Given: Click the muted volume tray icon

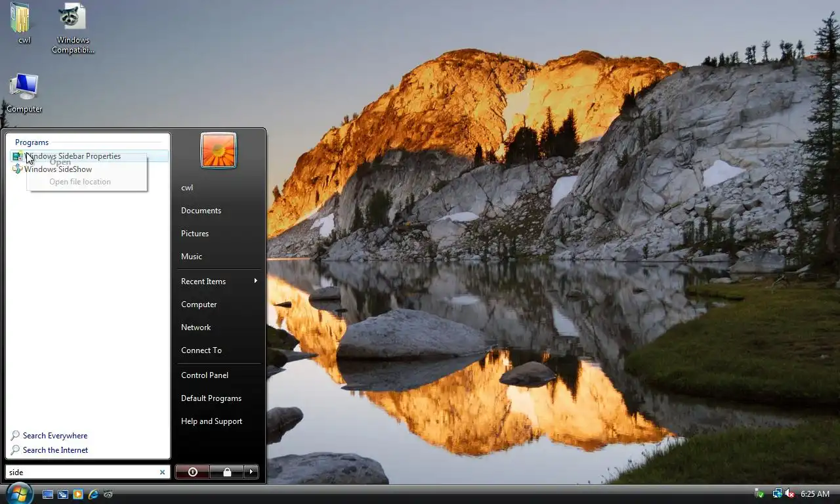Looking at the screenshot, I should [789, 493].
